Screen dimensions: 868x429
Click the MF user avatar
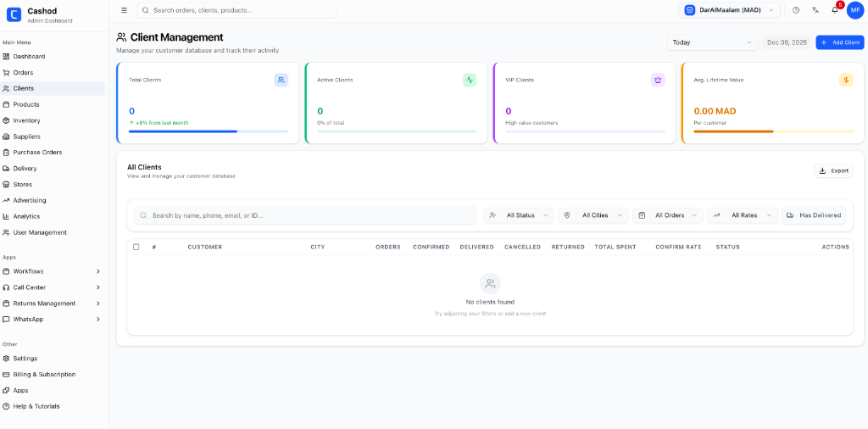[x=854, y=10]
